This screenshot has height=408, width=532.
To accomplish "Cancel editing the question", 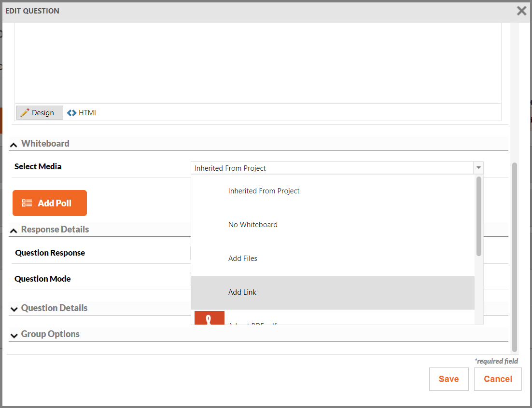I will click(498, 379).
